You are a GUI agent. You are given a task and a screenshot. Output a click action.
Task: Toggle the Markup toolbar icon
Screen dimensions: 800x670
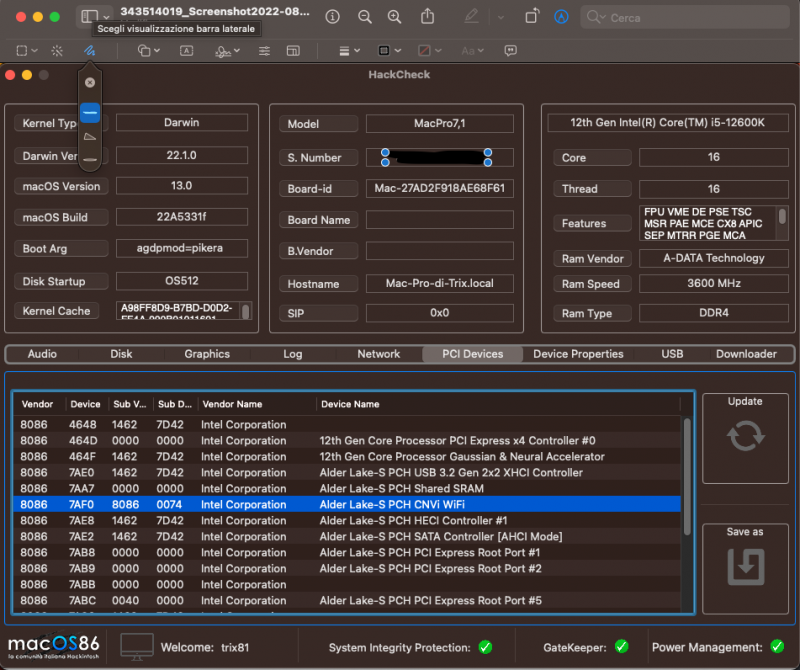click(562, 17)
